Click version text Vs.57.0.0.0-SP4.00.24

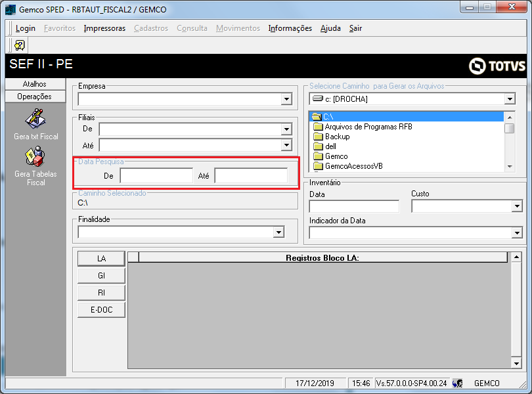tap(412, 383)
